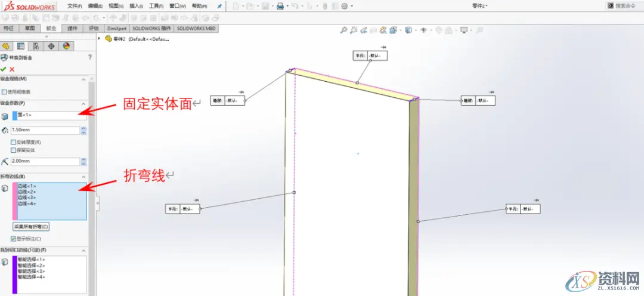Click the sheet thickness icon beside 1.50mm

[x=5, y=131]
